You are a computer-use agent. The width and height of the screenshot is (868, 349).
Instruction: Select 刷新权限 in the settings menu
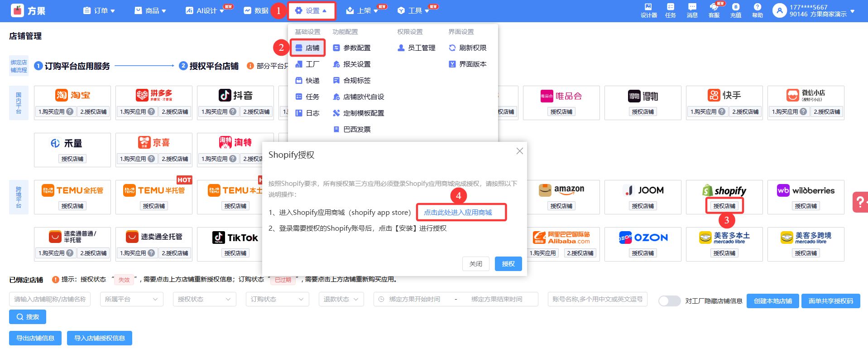tap(468, 48)
